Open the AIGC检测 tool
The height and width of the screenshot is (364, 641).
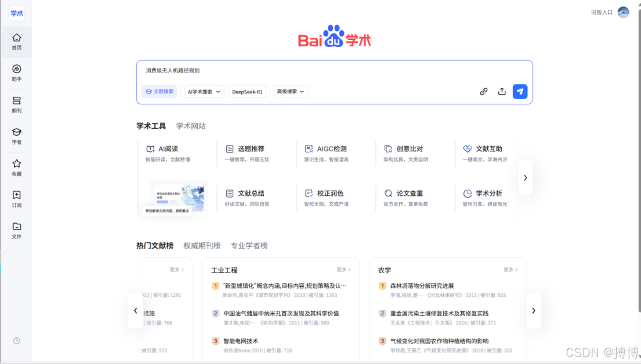[327, 153]
